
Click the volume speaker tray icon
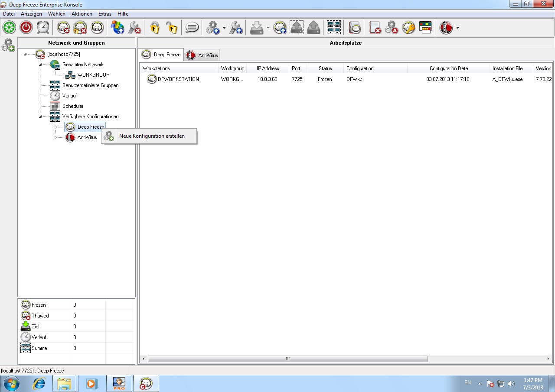[511, 383]
